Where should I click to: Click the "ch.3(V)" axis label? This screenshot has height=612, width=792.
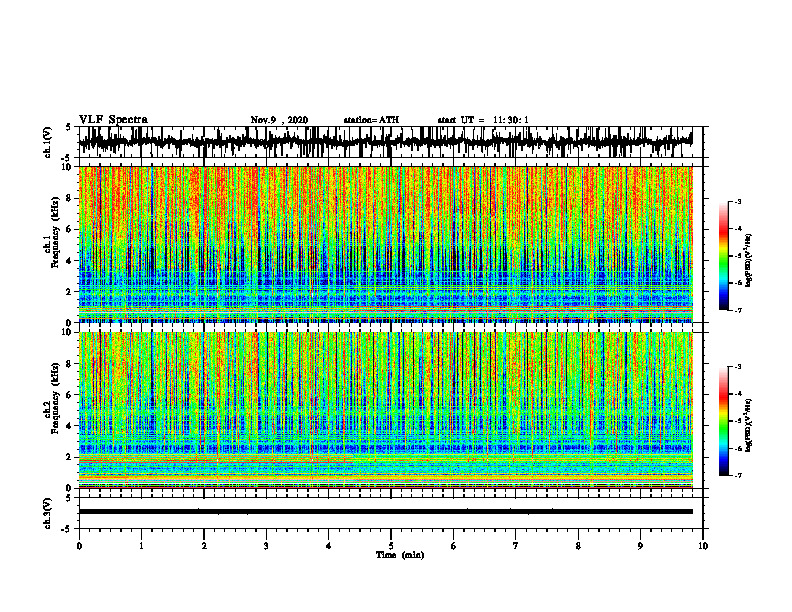point(48,513)
